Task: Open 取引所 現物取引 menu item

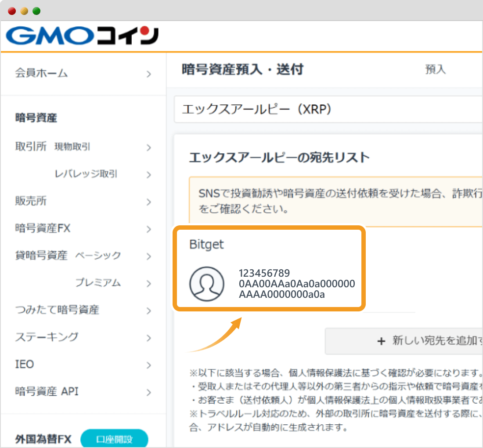Action: click(x=72, y=147)
